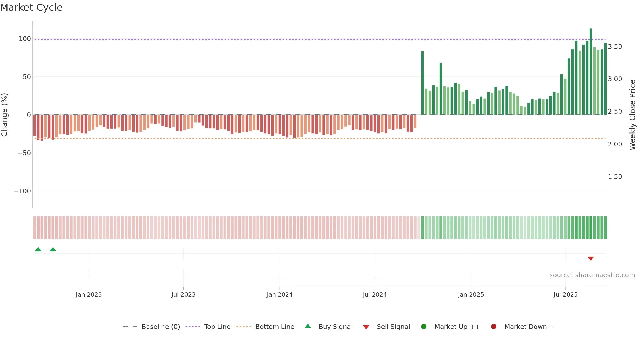This screenshot has height=362, width=644.
Task: Click the Buy Signal legend entry
Action: tap(329, 327)
